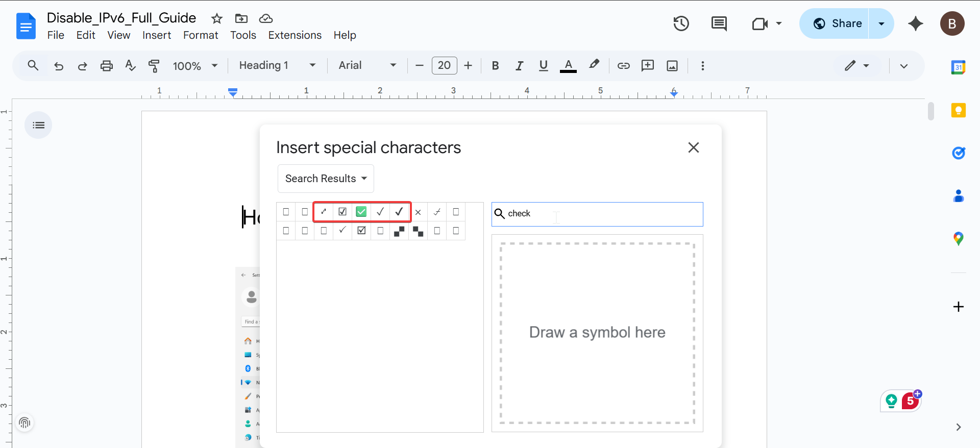Click the spelling and grammar check icon
Screen dimensions: 980x448
[130, 66]
